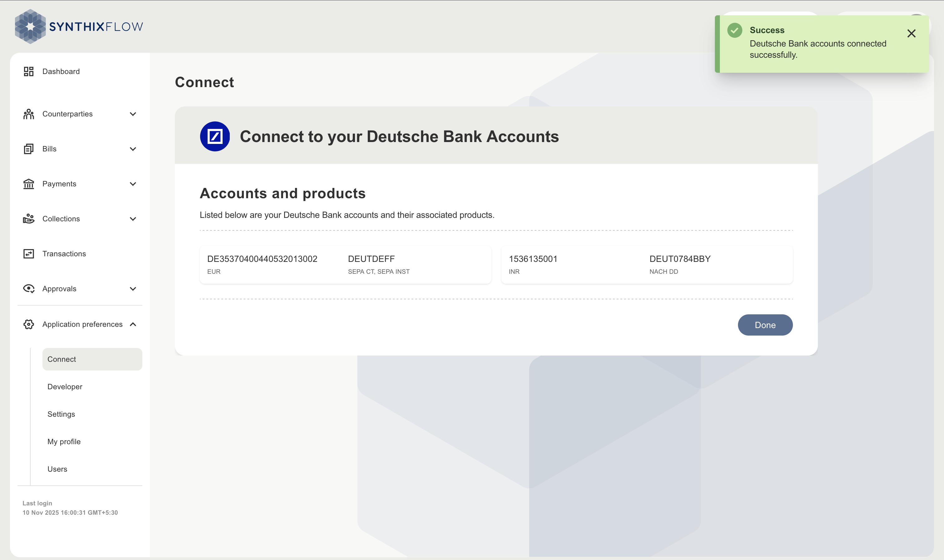Click the Dashboard grid icon
This screenshot has width=944, height=560.
[x=29, y=71]
